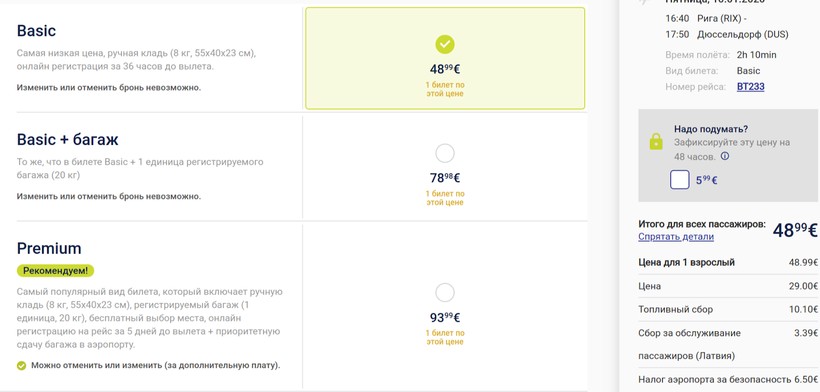Tick the 5.99€ price lock checkbox

[679, 180]
